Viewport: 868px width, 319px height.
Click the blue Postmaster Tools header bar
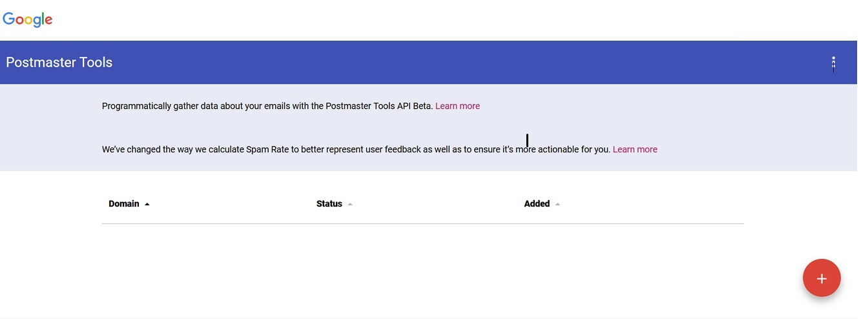click(452, 63)
